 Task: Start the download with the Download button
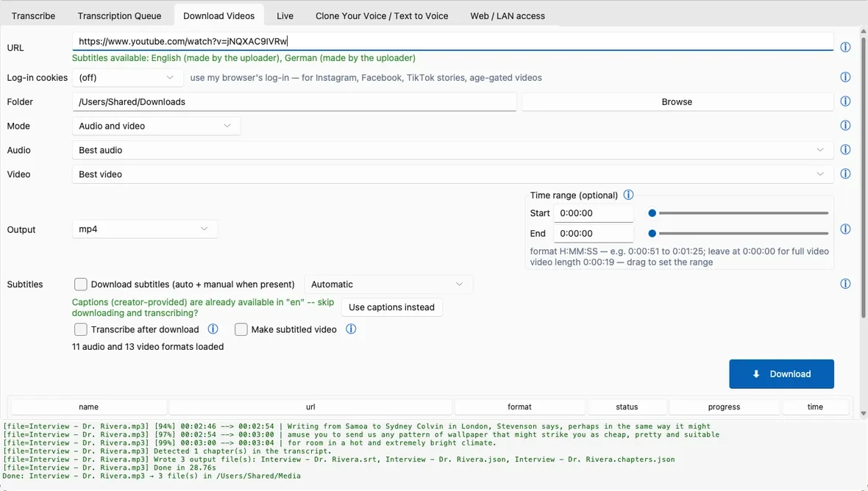coord(782,374)
